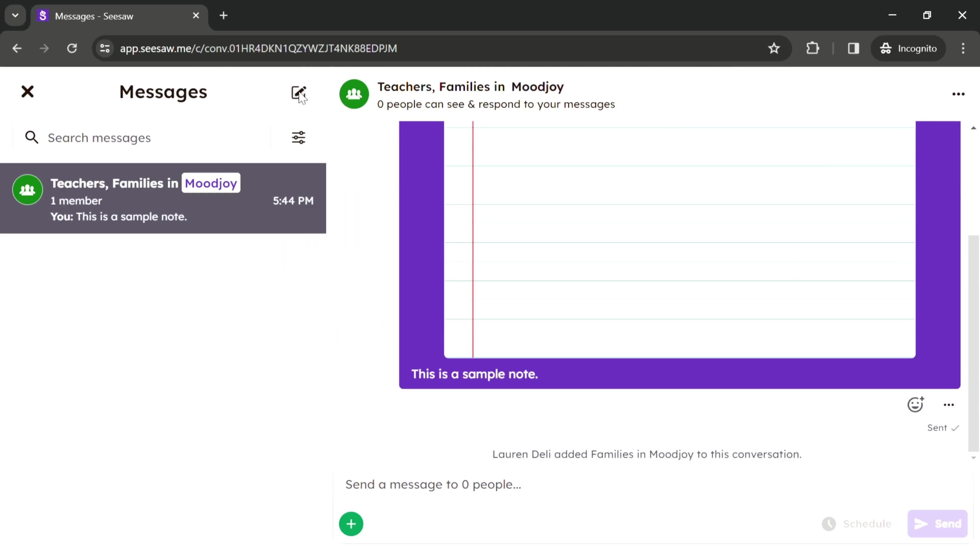Click the chat scroll up arrow

tap(974, 128)
